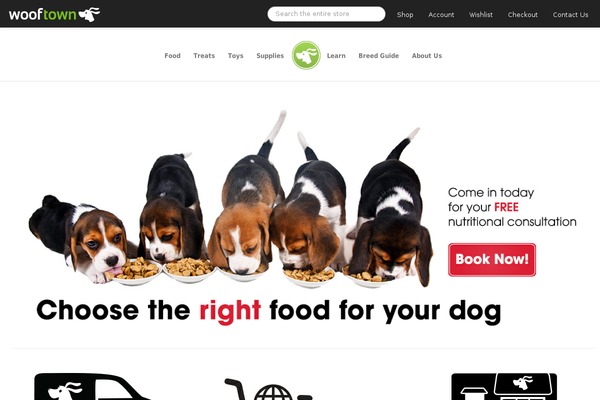This screenshot has width=600, height=400.
Task: Click the wooftown logo in header
Action: coord(54,15)
